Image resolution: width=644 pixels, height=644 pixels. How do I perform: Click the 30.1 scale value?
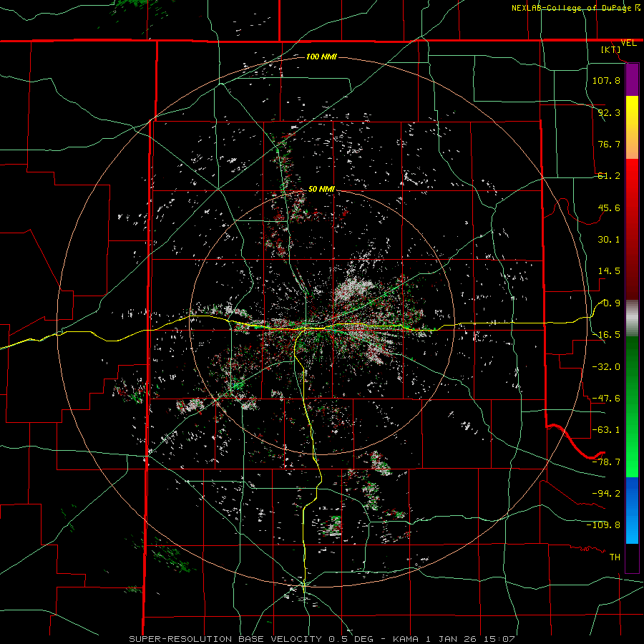point(609,240)
